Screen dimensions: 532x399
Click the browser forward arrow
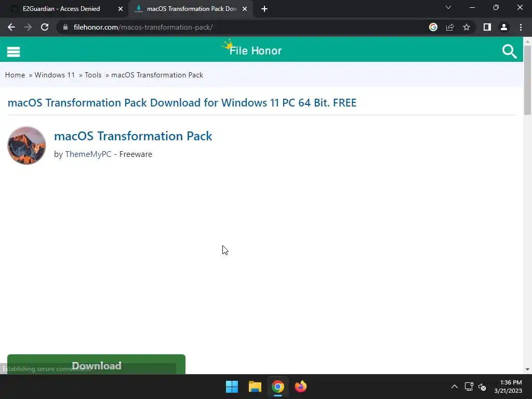pyautogui.click(x=28, y=27)
